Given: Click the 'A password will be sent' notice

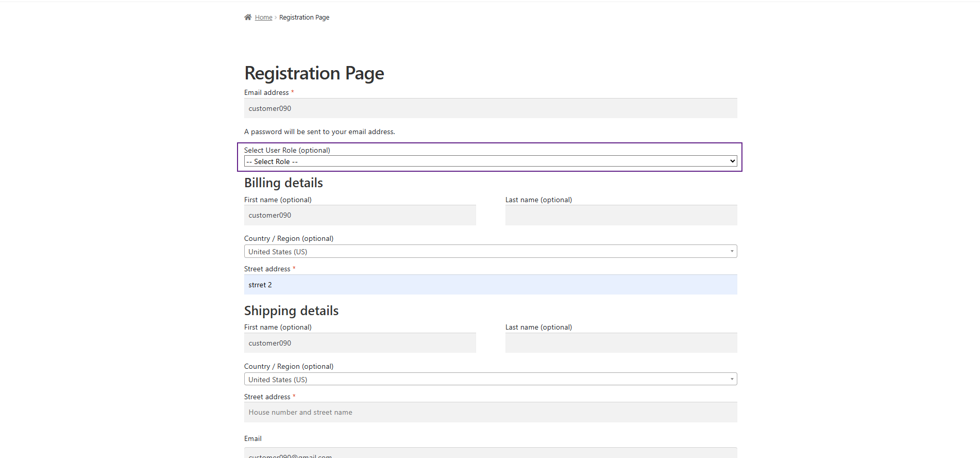Looking at the screenshot, I should click(x=319, y=132).
